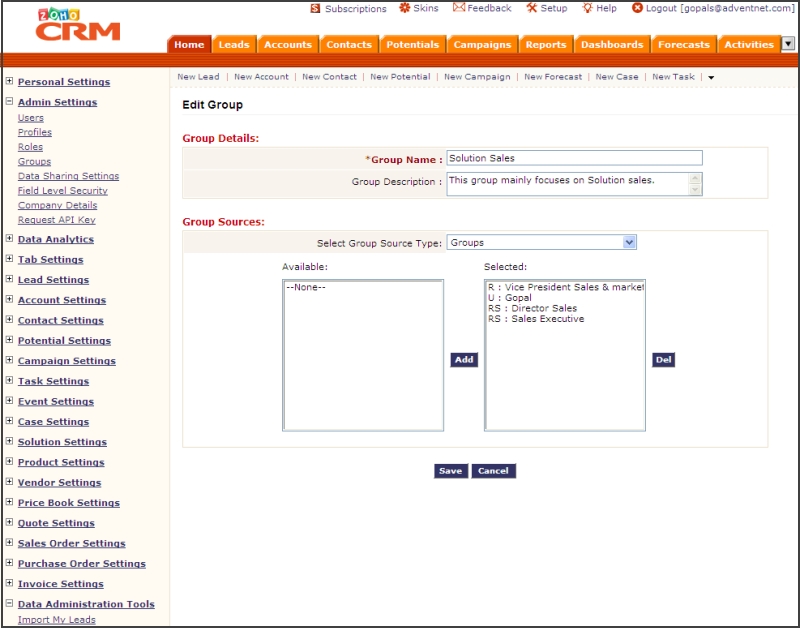
Task: Click the New Task link
Action: click(x=673, y=77)
